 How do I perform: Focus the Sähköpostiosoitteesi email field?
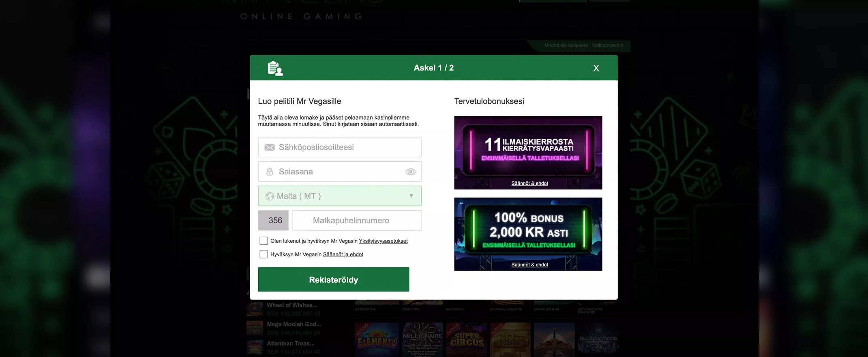pyautogui.click(x=340, y=147)
